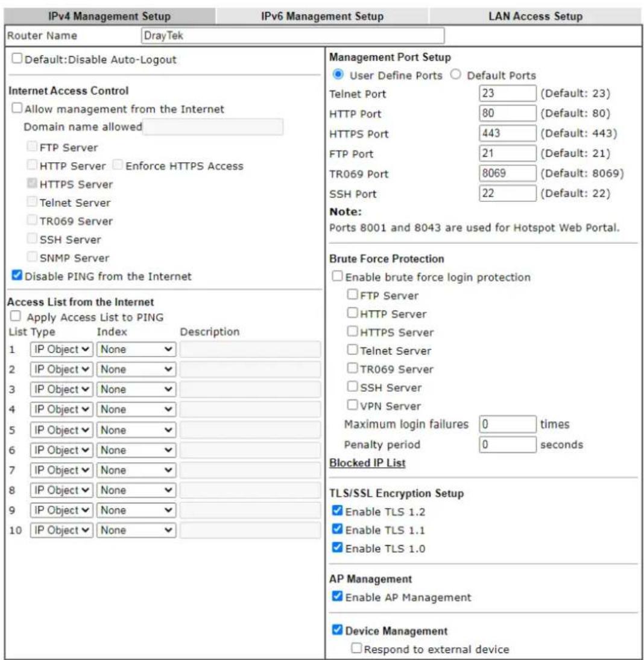644x660 pixels.
Task: Check TR069 Server under Brute Force Protection
Action: (352, 368)
